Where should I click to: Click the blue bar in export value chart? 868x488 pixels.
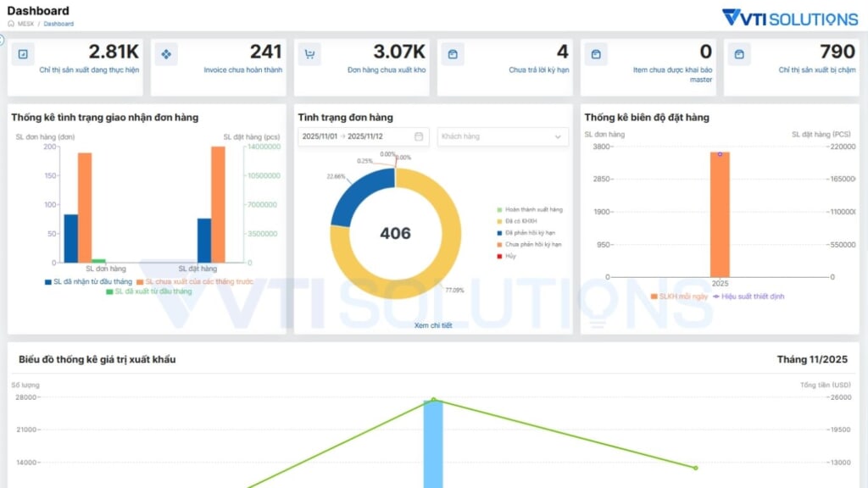tap(433, 444)
